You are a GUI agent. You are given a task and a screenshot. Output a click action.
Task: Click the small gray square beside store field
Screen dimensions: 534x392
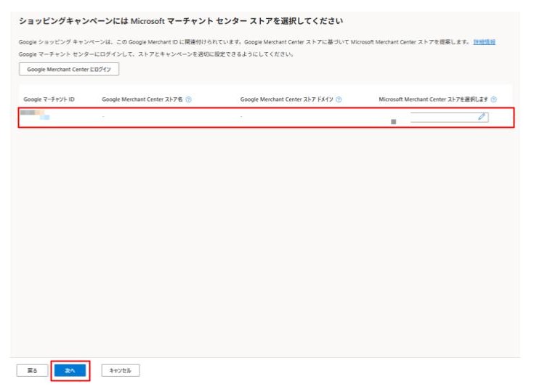click(x=394, y=122)
